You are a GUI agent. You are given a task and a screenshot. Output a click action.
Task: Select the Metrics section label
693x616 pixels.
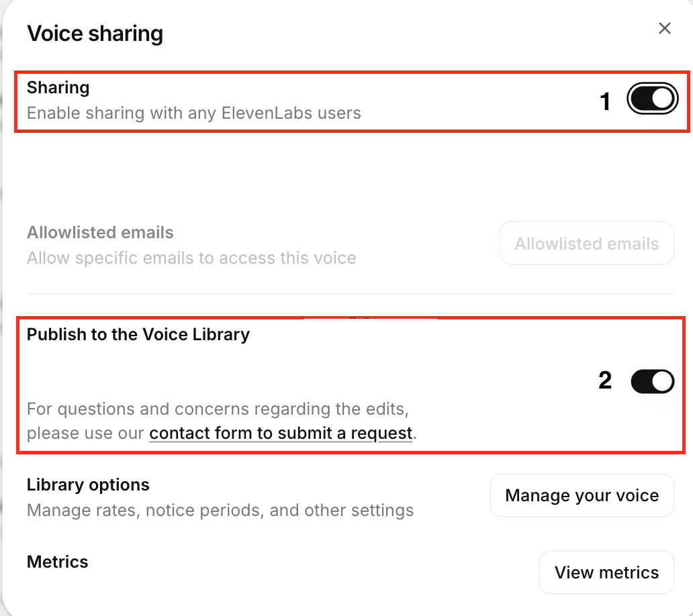point(57,562)
